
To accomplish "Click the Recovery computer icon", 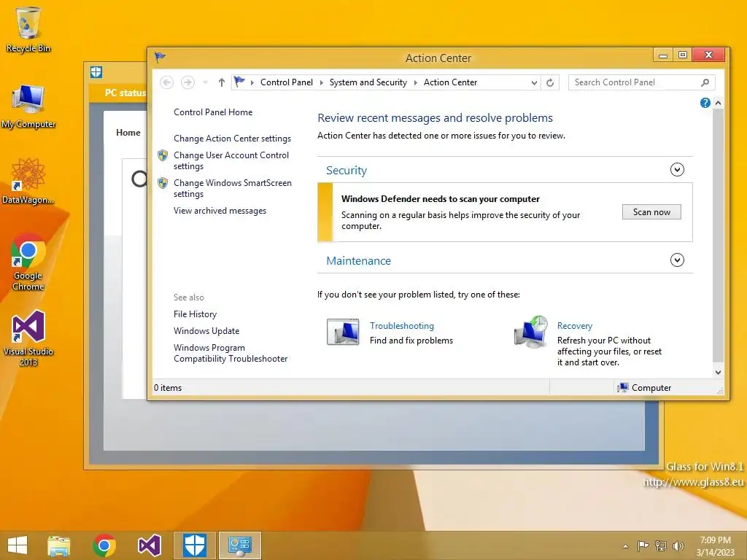I will point(531,332).
